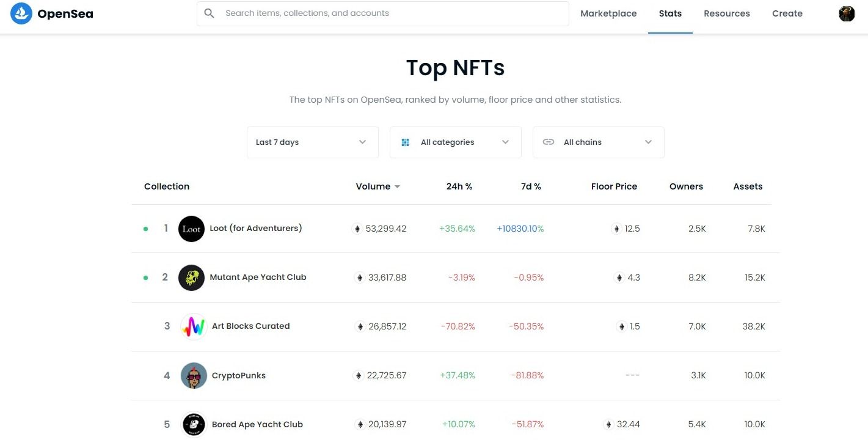Click the +10.07% 24h value

tap(459, 424)
